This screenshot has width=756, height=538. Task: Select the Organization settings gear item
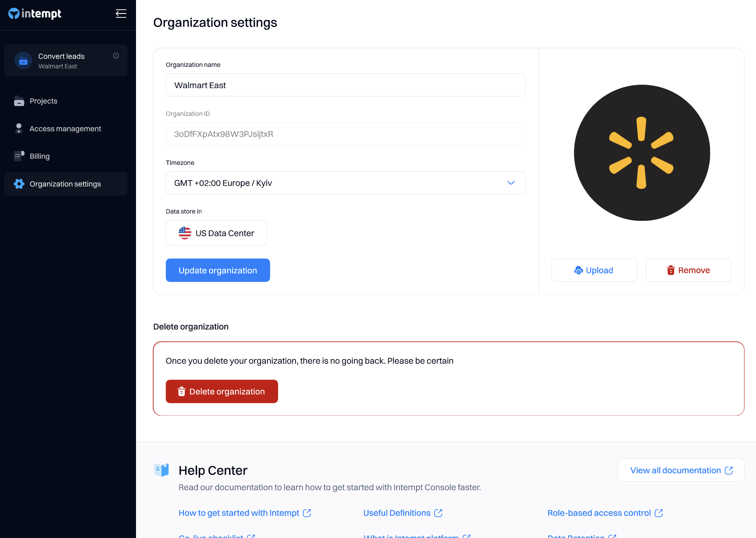coord(65,184)
